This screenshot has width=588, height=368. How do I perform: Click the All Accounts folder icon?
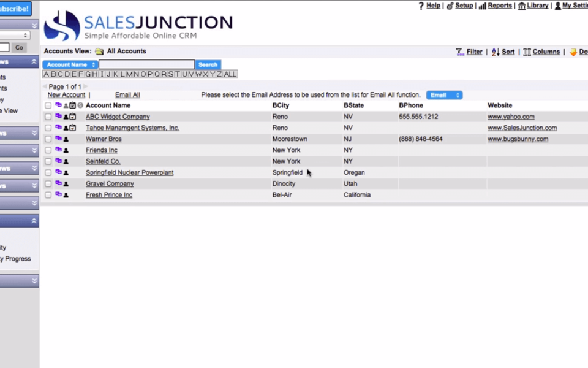(x=99, y=52)
